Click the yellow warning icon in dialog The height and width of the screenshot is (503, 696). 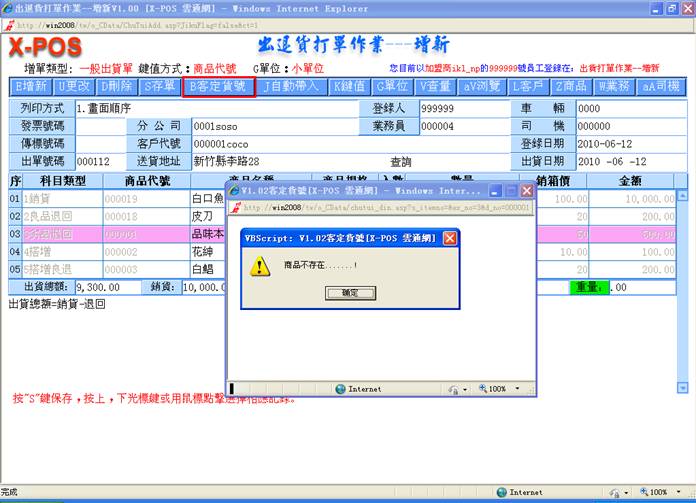pos(260,265)
